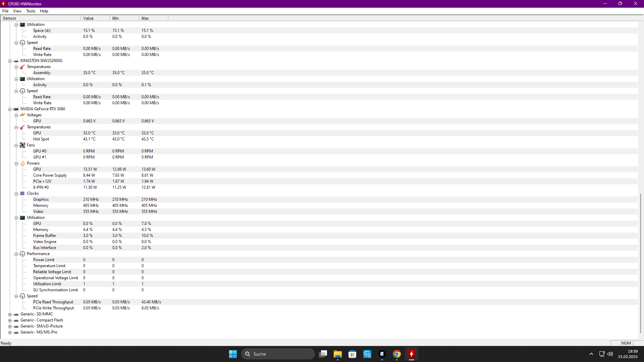Click the GPU Voltages lightning icon
The width and height of the screenshot is (644, 362).
[x=22, y=115]
